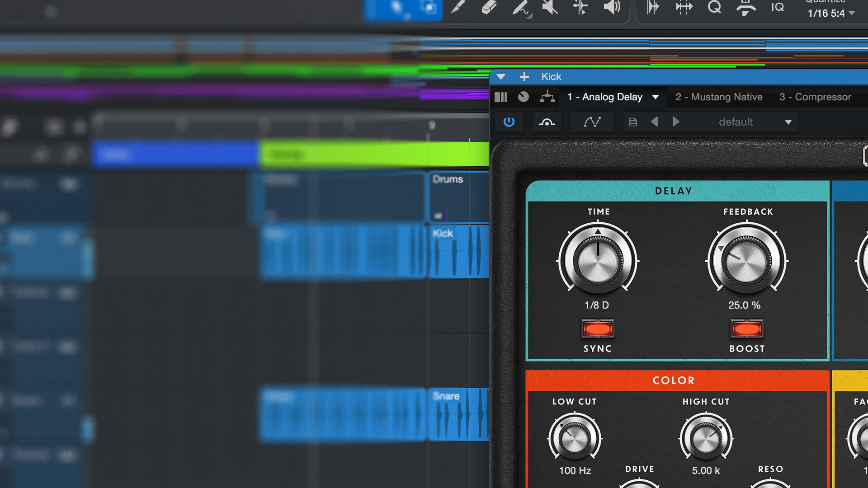Select the Mute tool
The height and width of the screenshot is (488, 868).
click(x=550, y=7)
